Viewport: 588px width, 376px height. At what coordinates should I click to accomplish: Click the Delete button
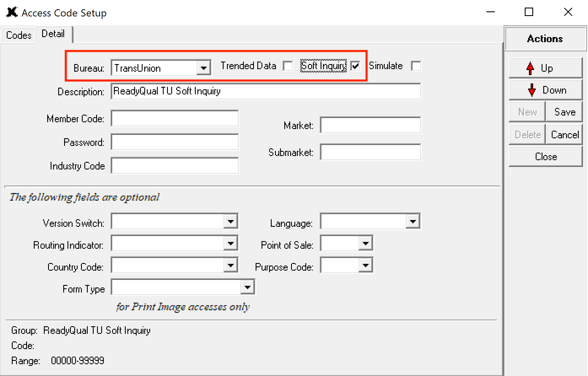click(x=527, y=134)
